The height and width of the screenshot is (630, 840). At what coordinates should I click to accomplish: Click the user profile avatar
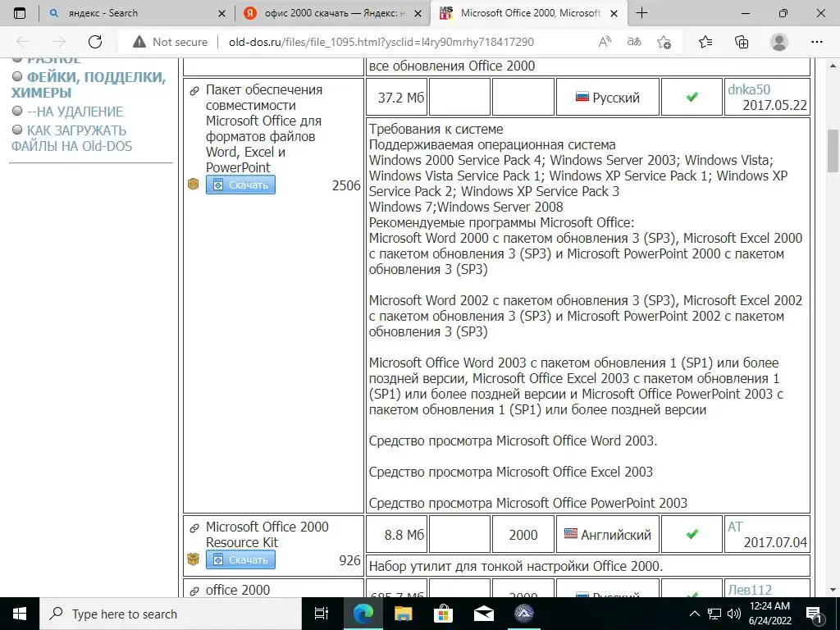pos(779,42)
